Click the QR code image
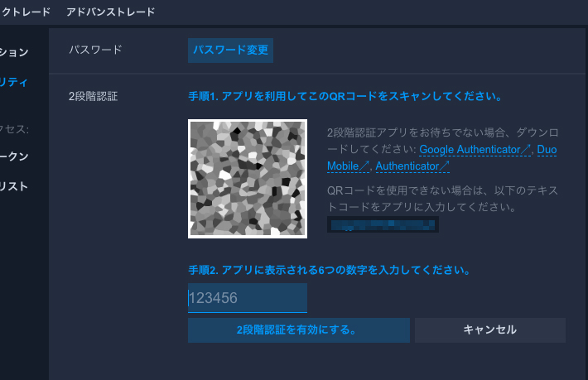588x380 pixels. [248, 179]
